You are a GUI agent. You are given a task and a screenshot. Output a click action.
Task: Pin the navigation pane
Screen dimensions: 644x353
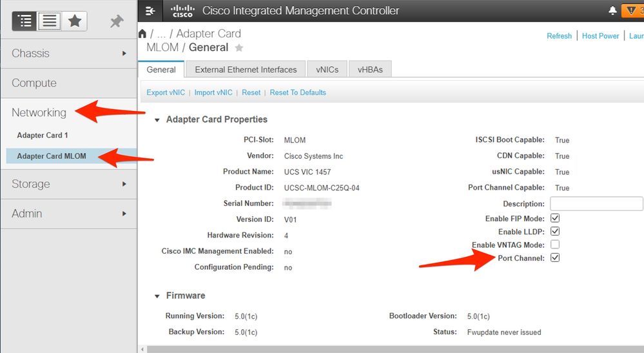tap(117, 21)
